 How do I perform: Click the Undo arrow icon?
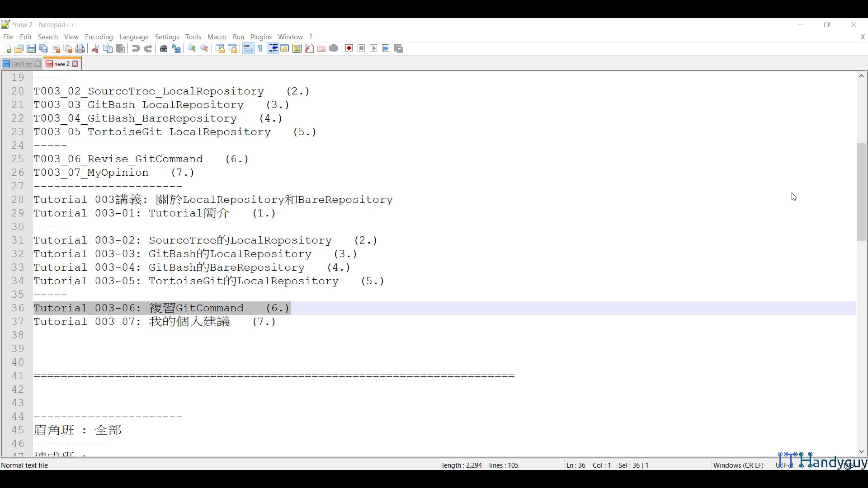coord(136,49)
